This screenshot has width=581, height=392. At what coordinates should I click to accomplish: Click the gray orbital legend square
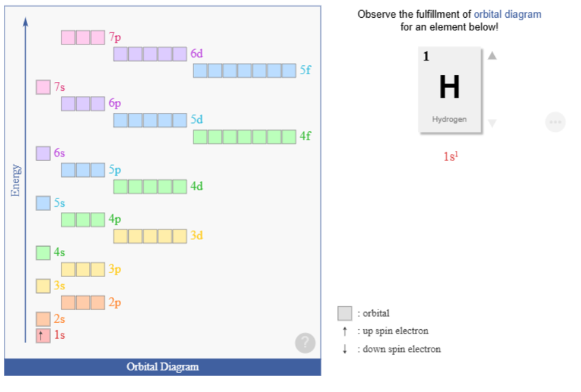[344, 313]
